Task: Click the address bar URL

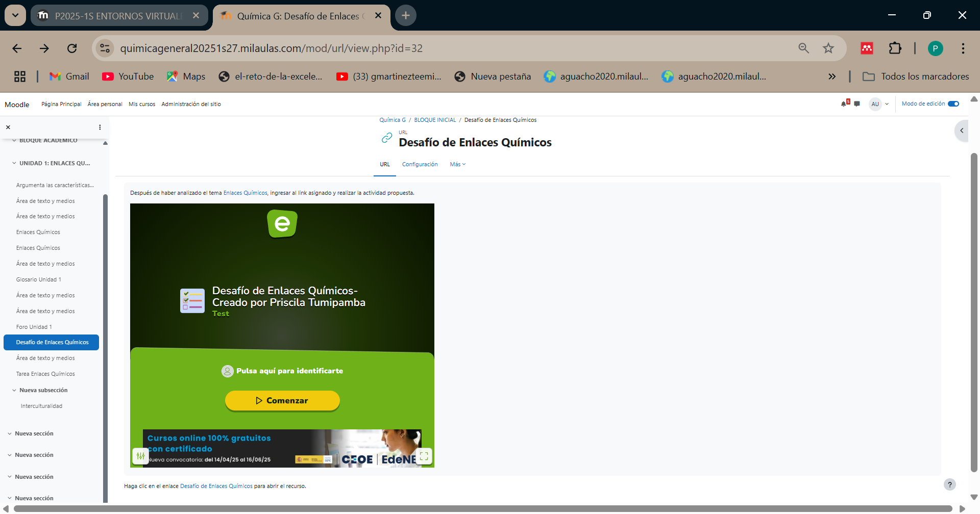Action: pos(271,48)
